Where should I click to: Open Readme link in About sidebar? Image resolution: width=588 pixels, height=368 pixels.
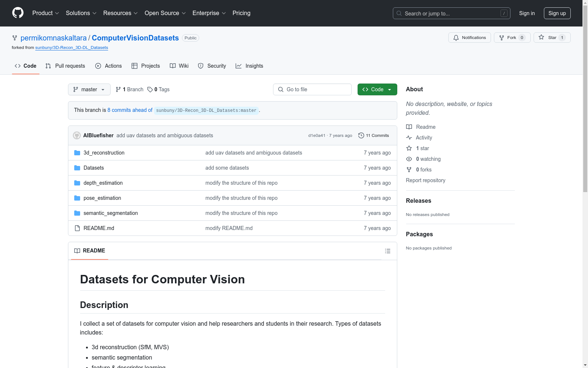pos(421,127)
